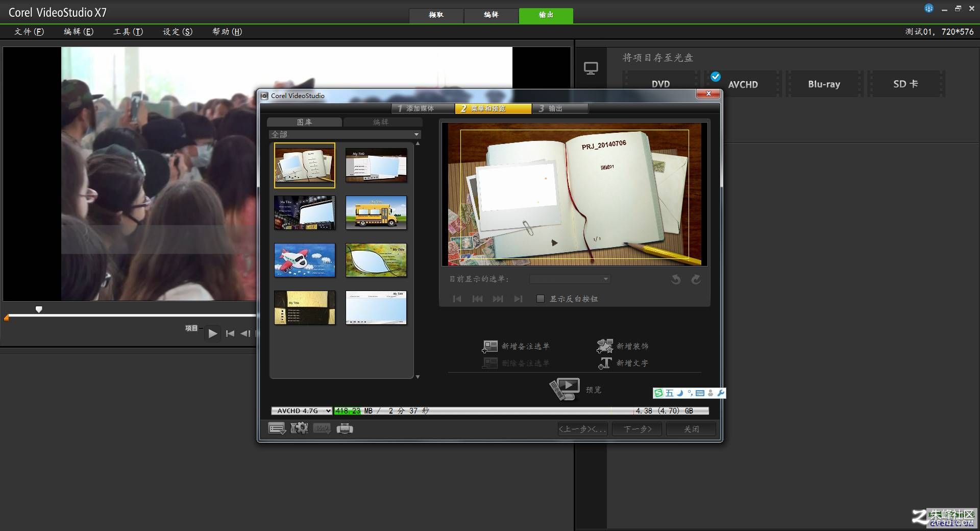980x531 pixels.
Task: Click the 上一步 back button
Action: tap(582, 429)
